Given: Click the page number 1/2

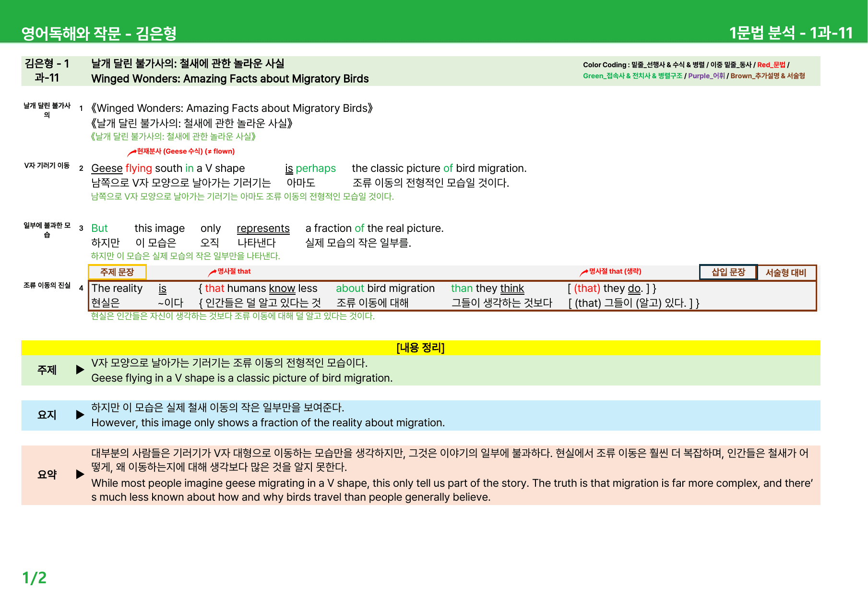Looking at the screenshot, I should coord(35,578).
